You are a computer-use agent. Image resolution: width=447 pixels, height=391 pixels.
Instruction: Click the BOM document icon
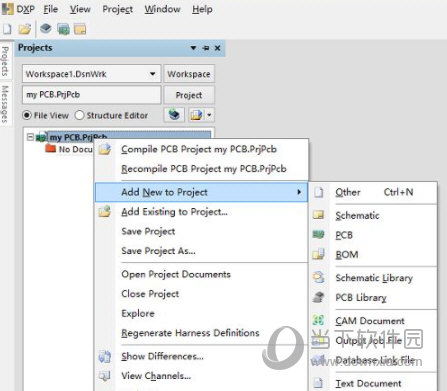(x=318, y=254)
